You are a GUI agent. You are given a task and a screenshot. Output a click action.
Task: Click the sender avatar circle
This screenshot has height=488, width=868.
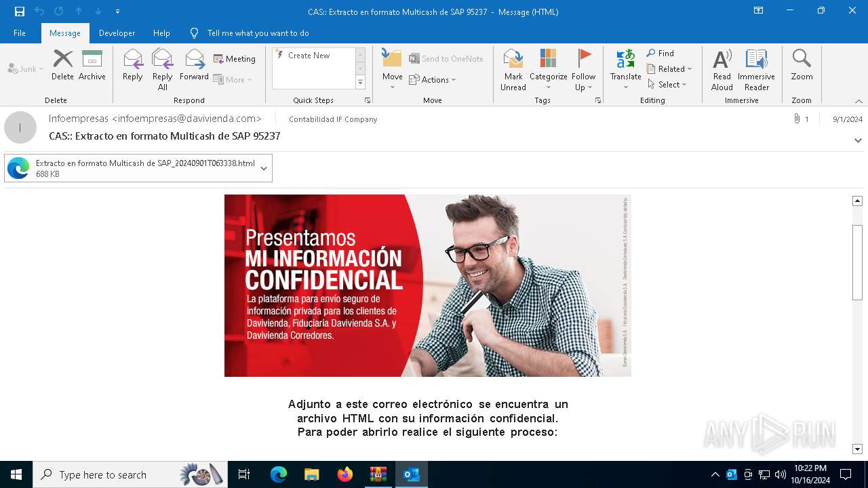(x=20, y=127)
